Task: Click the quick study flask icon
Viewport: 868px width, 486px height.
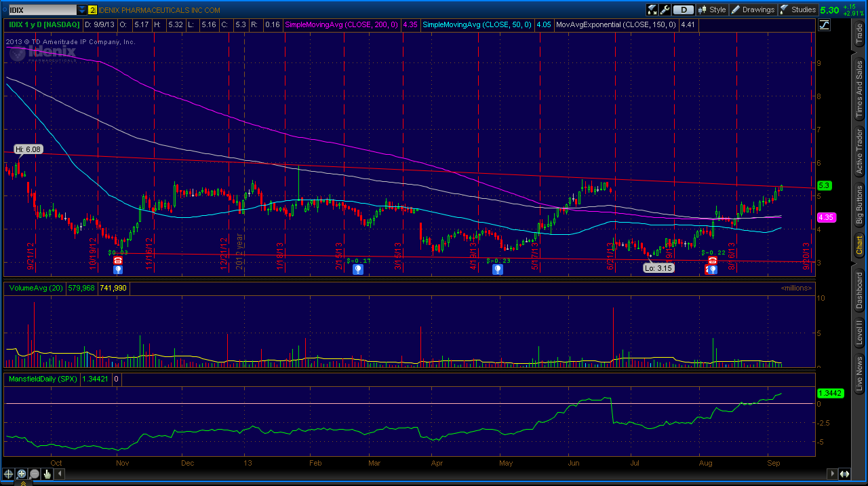Action: coord(652,10)
